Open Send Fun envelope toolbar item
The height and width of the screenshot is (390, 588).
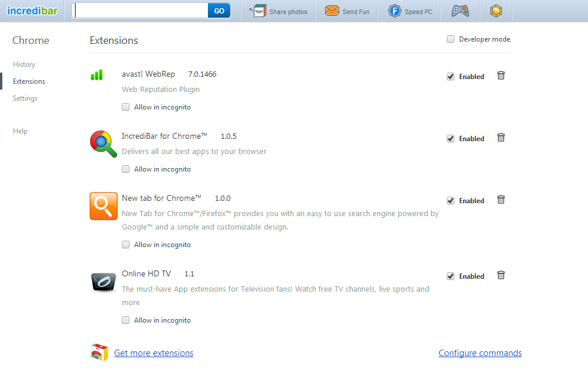pyautogui.click(x=347, y=11)
